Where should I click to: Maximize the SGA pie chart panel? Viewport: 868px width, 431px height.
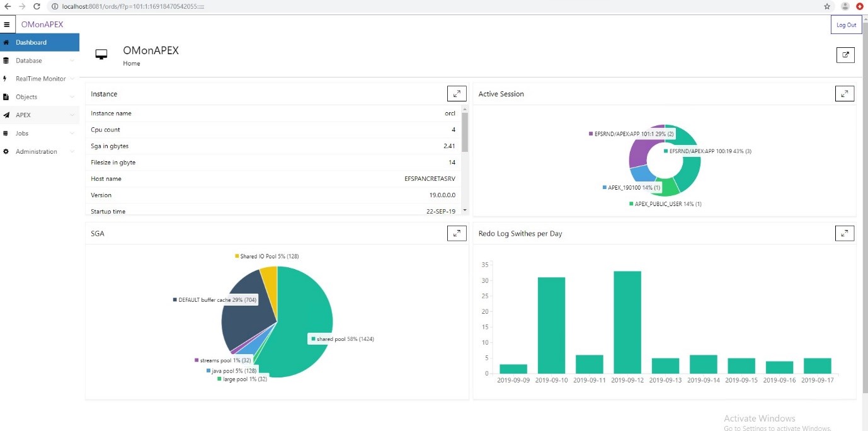coord(457,233)
